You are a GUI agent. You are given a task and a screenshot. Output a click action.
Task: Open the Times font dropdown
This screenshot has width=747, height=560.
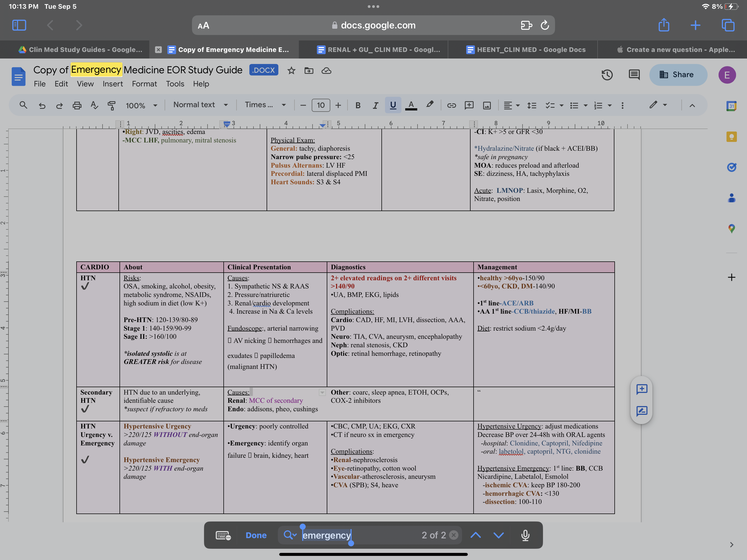[265, 105]
